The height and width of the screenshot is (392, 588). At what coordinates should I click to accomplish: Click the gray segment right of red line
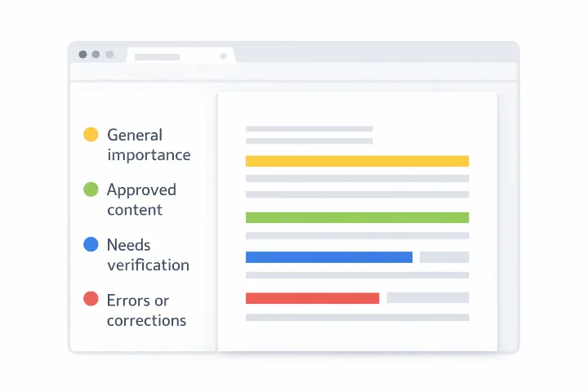pos(428,298)
